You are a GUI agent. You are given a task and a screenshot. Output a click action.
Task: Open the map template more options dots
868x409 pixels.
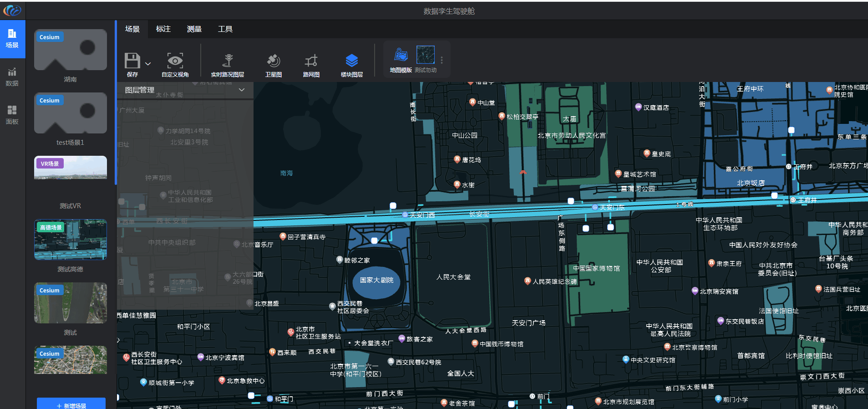click(x=442, y=60)
